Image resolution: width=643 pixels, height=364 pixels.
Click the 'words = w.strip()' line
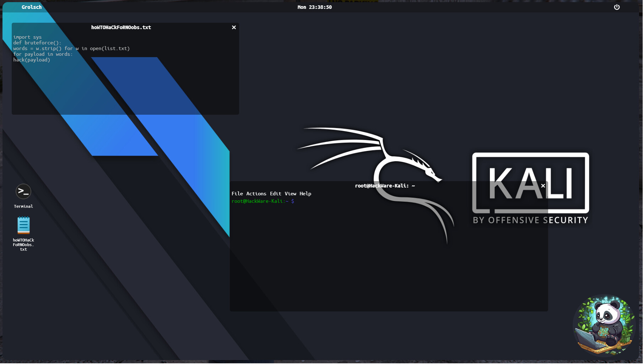(x=71, y=48)
